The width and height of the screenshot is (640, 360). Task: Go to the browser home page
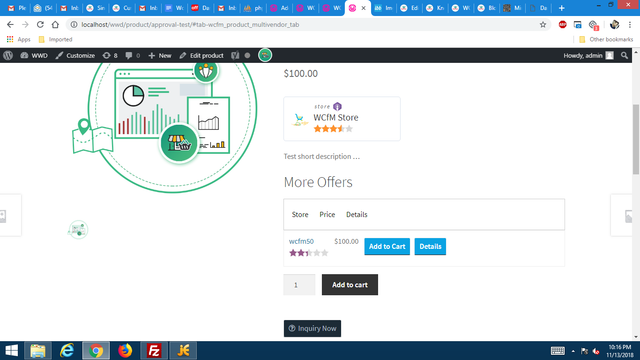click(x=55, y=24)
